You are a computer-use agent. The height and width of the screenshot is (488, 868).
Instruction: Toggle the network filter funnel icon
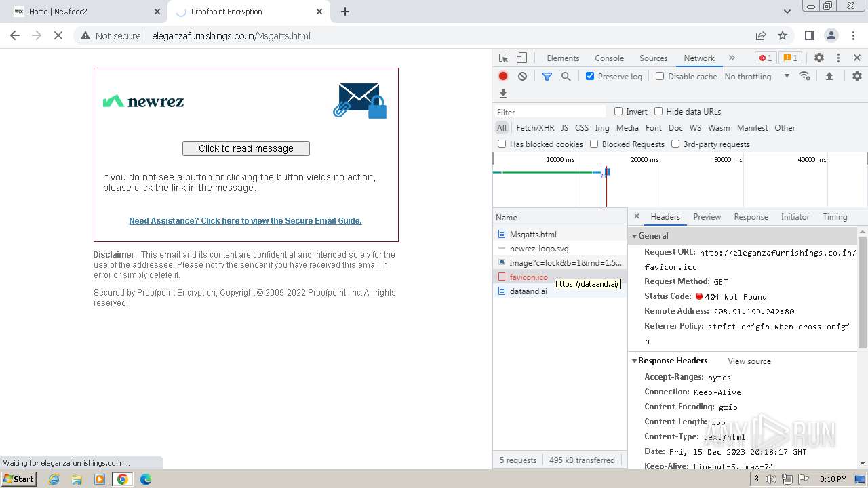[547, 77]
